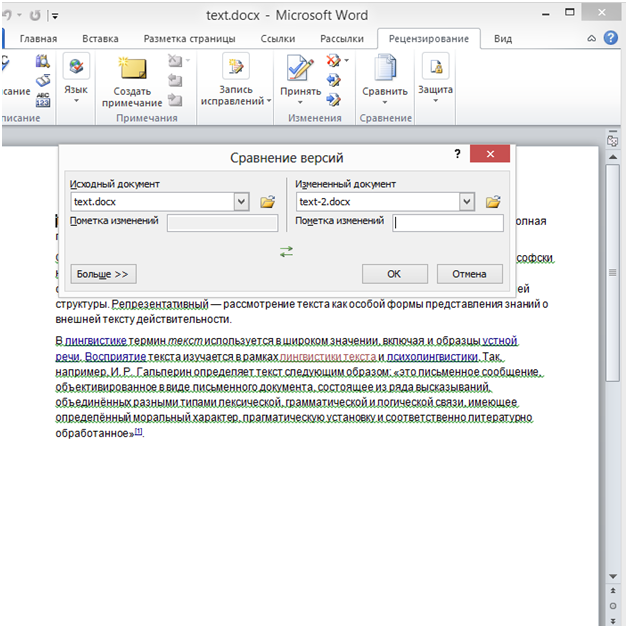Image resolution: width=628 pixels, height=628 pixels.
Task: Switch to Рассылки tab
Action: (x=342, y=39)
